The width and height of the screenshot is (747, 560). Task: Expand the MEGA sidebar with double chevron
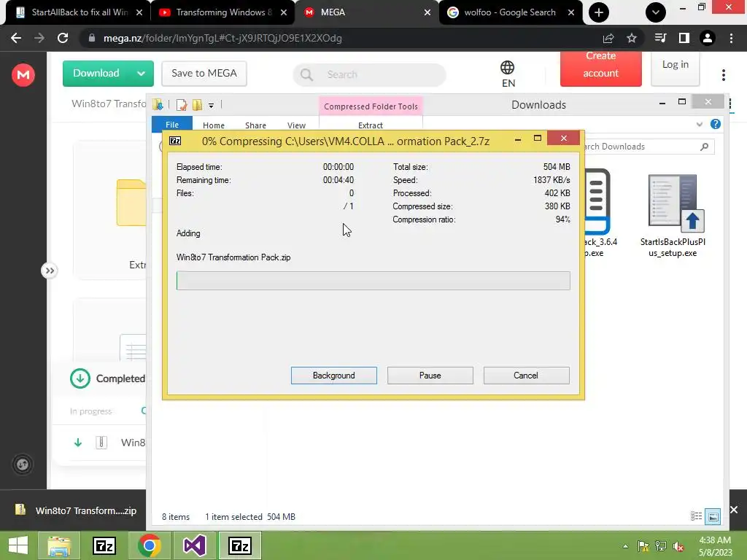click(49, 271)
